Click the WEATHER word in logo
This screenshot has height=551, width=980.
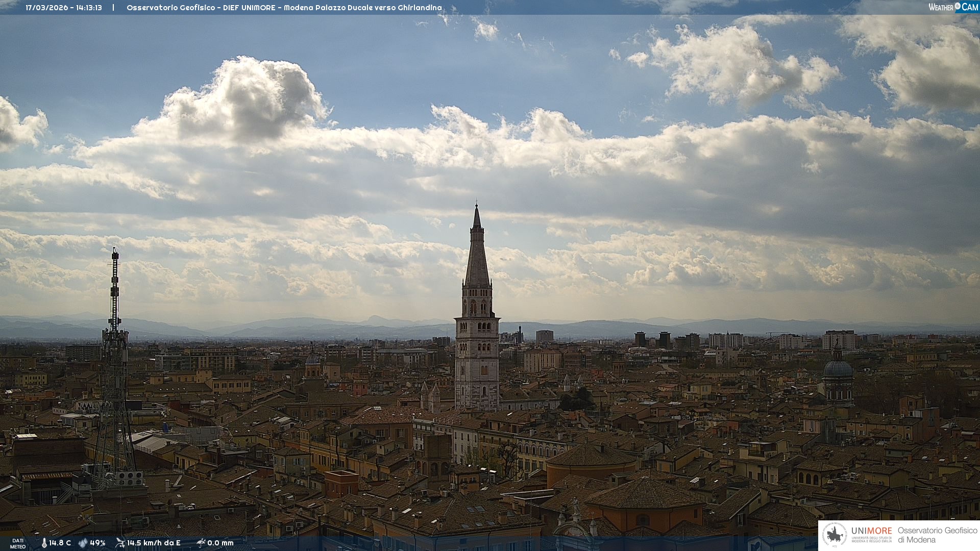click(x=941, y=7)
